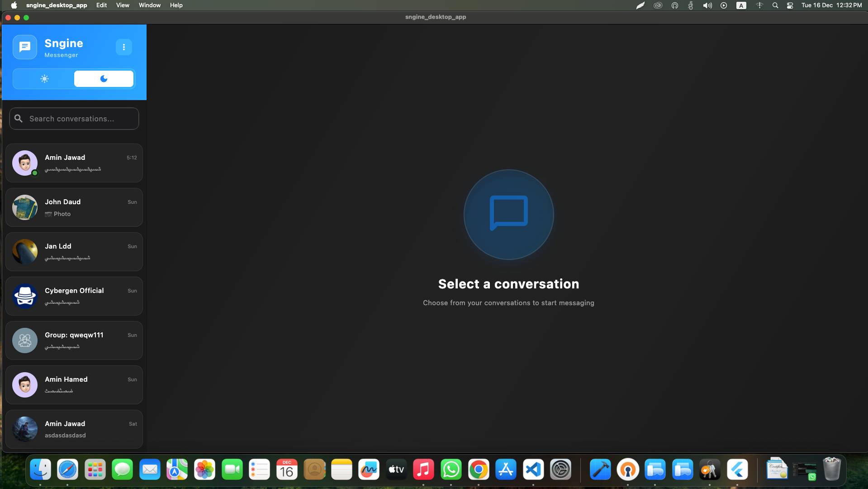Screen dimensions: 868x489
Task: Open the Window menu
Action: point(149,5)
